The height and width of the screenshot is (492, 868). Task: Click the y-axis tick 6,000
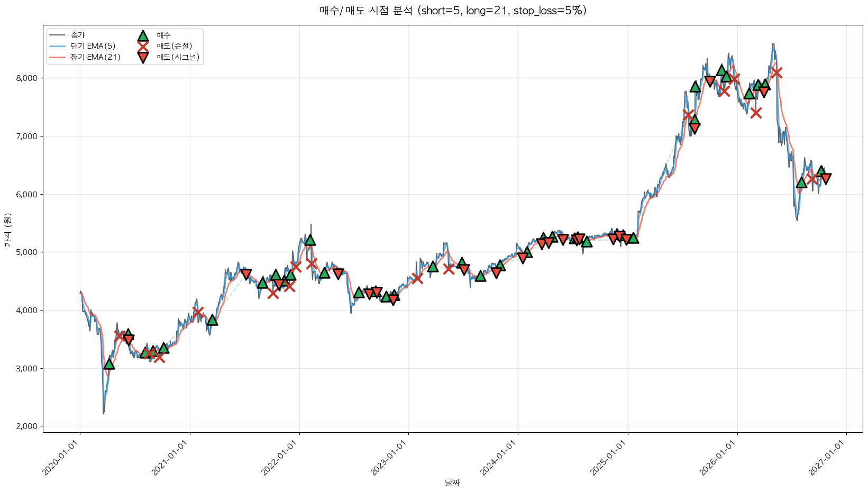click(x=27, y=195)
